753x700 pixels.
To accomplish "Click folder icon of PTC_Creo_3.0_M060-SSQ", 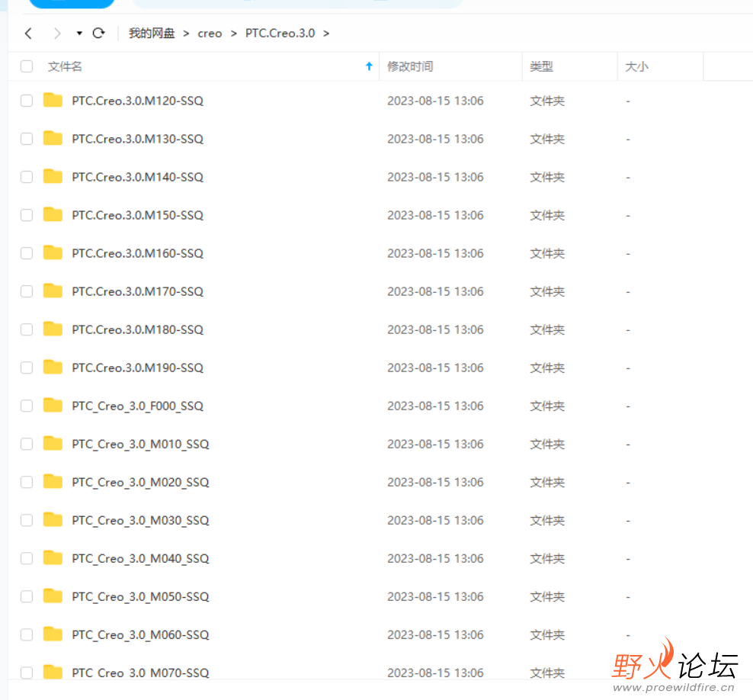I will [53, 634].
